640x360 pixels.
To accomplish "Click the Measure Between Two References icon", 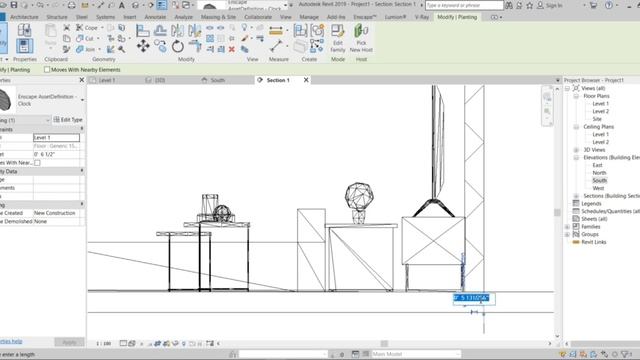I will [276, 46].
